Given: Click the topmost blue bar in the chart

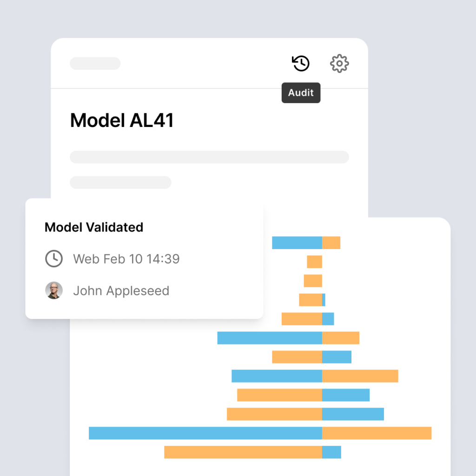Looking at the screenshot, I should [x=297, y=243].
